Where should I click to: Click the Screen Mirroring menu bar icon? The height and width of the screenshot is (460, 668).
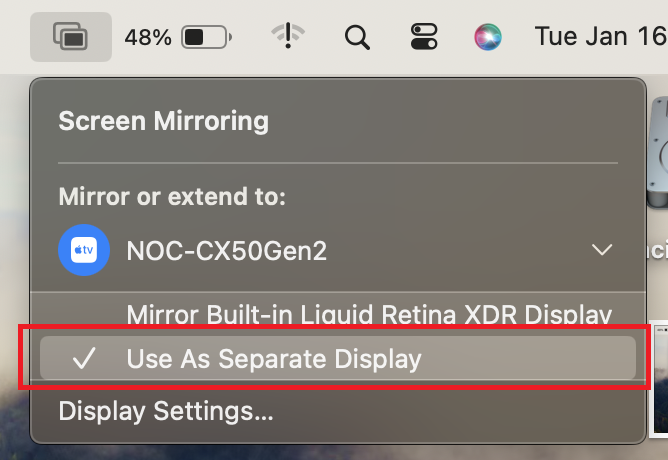[x=70, y=38]
